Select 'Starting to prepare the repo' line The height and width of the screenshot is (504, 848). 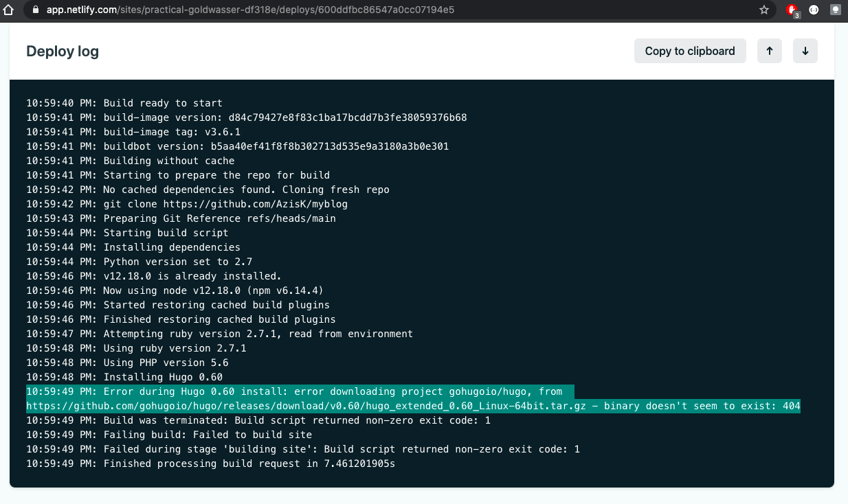178,175
